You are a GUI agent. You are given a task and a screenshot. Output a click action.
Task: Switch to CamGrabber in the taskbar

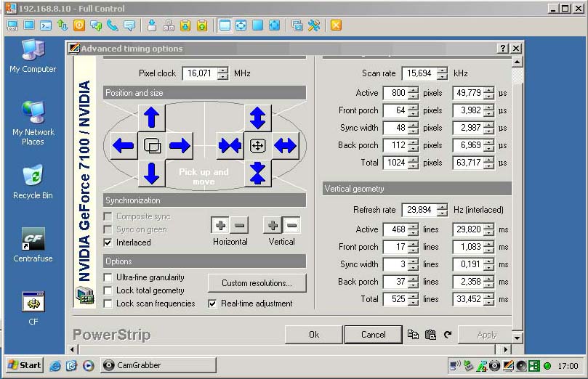click(158, 365)
